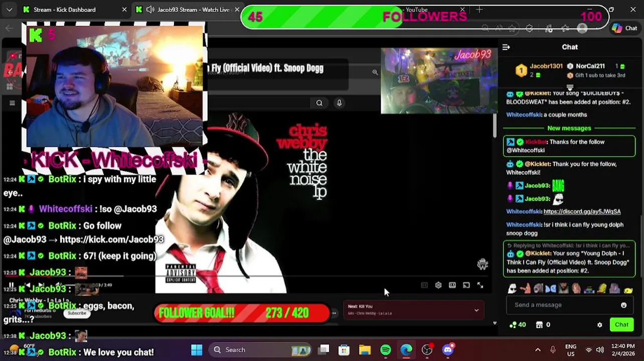Open the taskbar microphone status icon
Screen dimensions: 644x361
(x=553, y=350)
